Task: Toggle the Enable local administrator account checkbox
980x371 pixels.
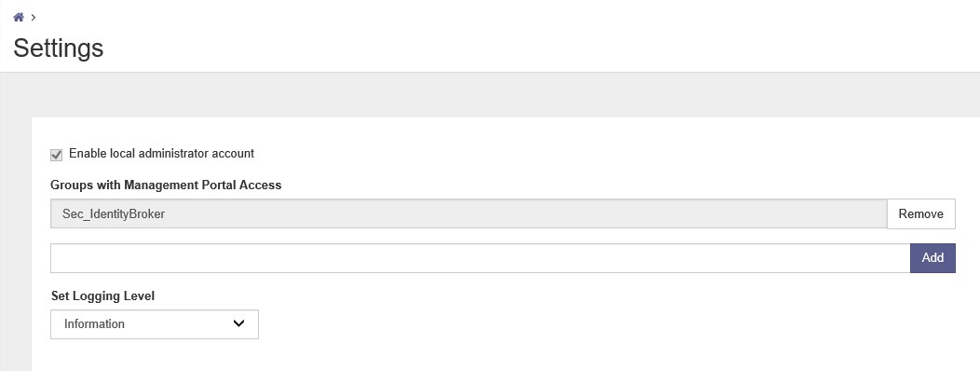Action: tap(56, 155)
